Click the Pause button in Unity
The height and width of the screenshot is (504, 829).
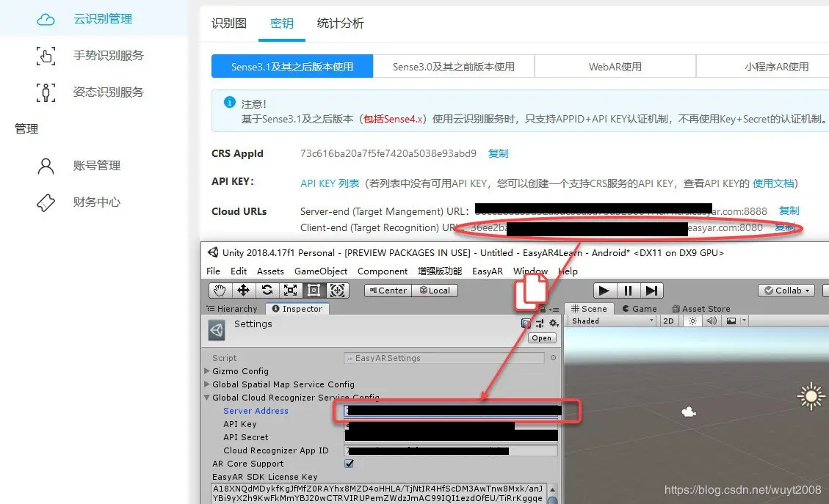[x=628, y=291]
